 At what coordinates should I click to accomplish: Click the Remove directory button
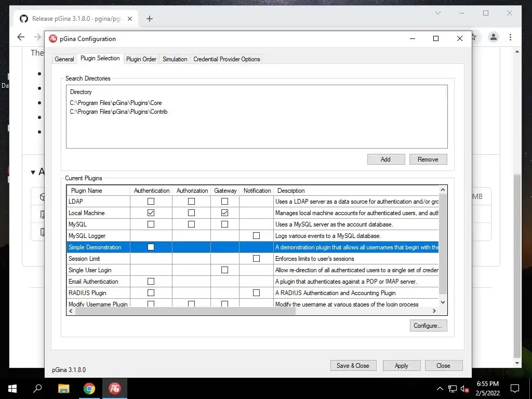[428, 159]
